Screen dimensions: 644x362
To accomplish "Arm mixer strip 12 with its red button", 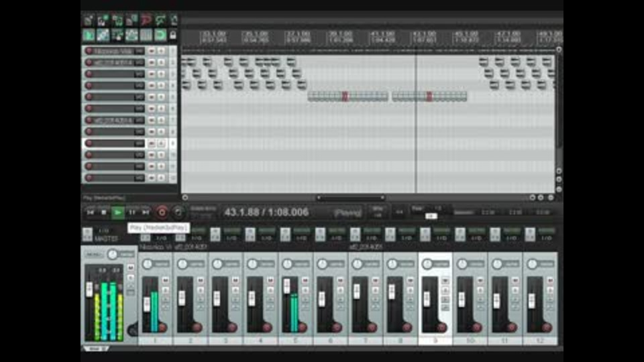I will 547,327.
